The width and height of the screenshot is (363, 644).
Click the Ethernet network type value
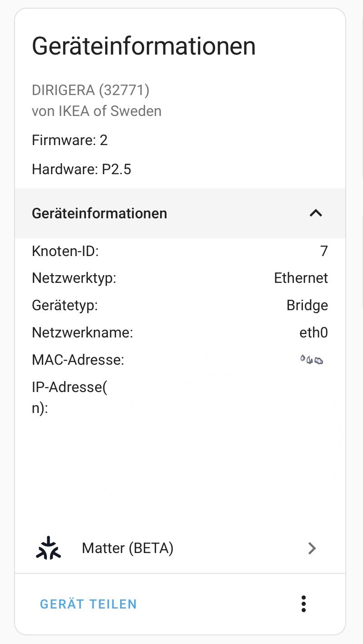pos(301,278)
